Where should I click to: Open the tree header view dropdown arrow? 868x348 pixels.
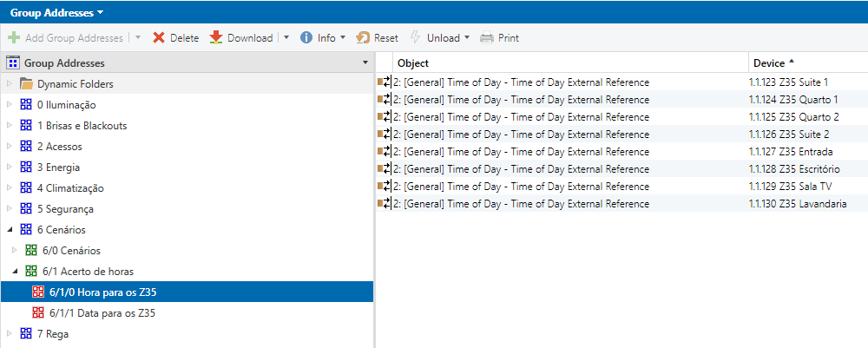(365, 63)
